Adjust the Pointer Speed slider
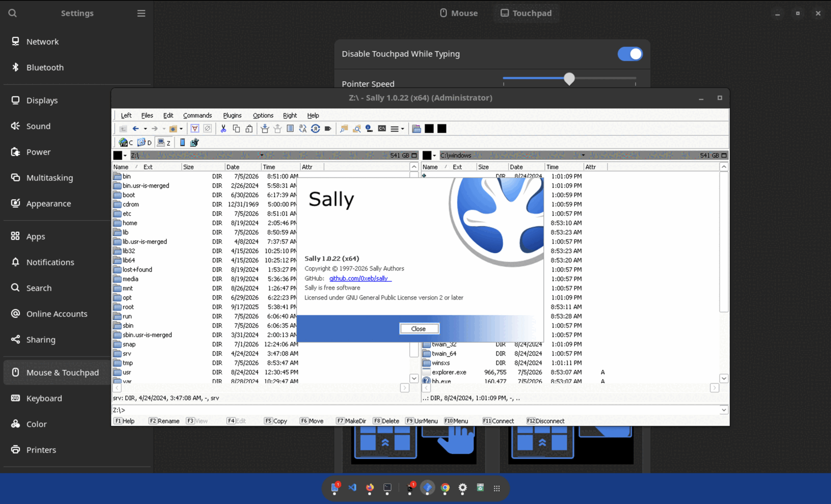Viewport: 831px width, 504px height. [569, 78]
